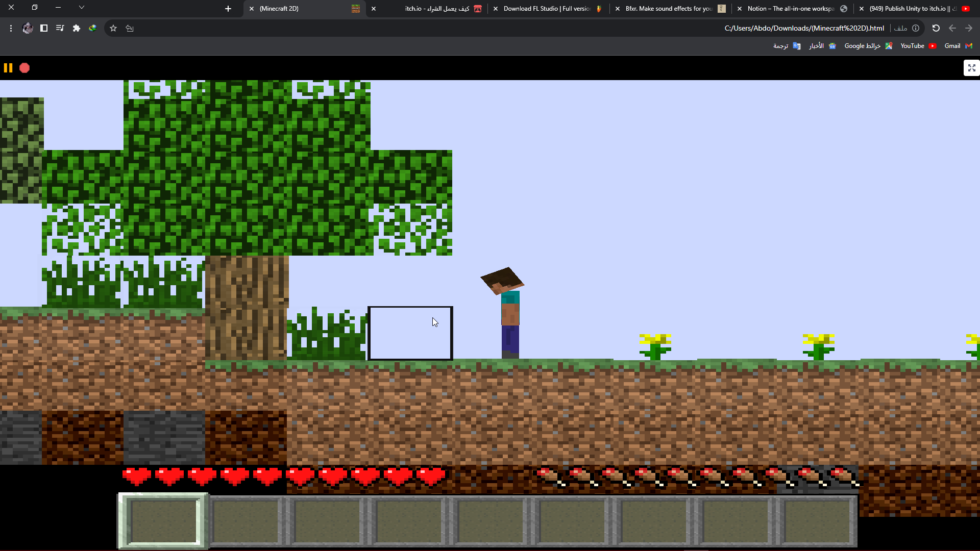
Task: Select the seventh hotbar slot
Action: point(654,521)
